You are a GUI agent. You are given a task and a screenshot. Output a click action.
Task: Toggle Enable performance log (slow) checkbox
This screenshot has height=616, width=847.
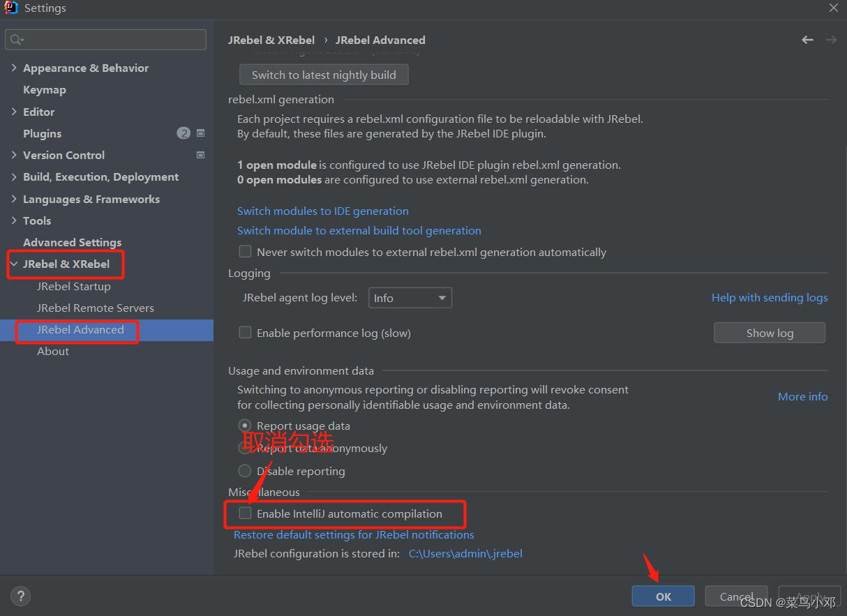click(245, 333)
